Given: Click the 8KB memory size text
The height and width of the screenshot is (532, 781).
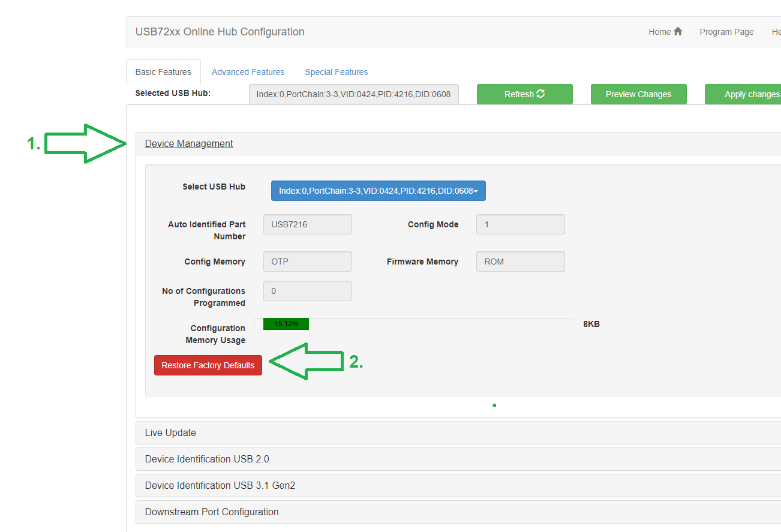Looking at the screenshot, I should coord(591,324).
